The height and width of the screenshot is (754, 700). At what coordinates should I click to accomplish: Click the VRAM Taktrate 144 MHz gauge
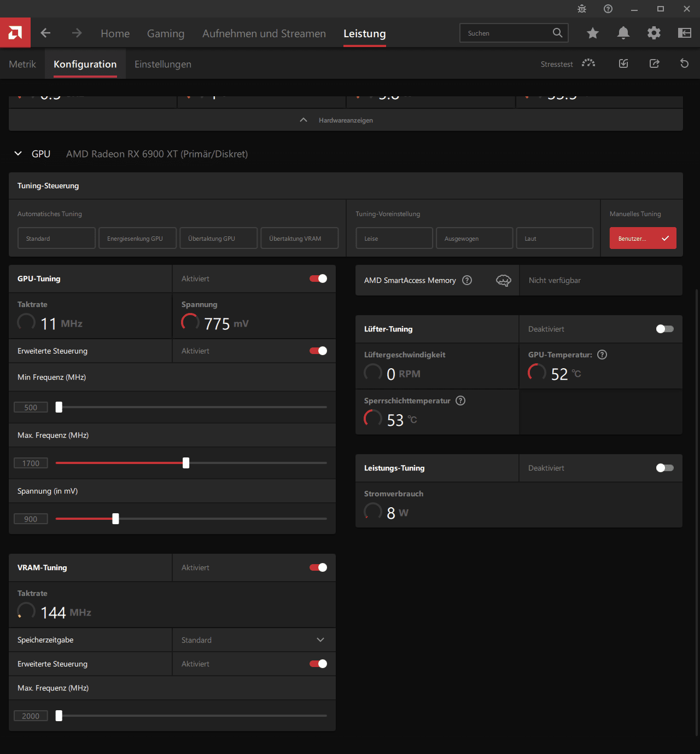point(26,611)
